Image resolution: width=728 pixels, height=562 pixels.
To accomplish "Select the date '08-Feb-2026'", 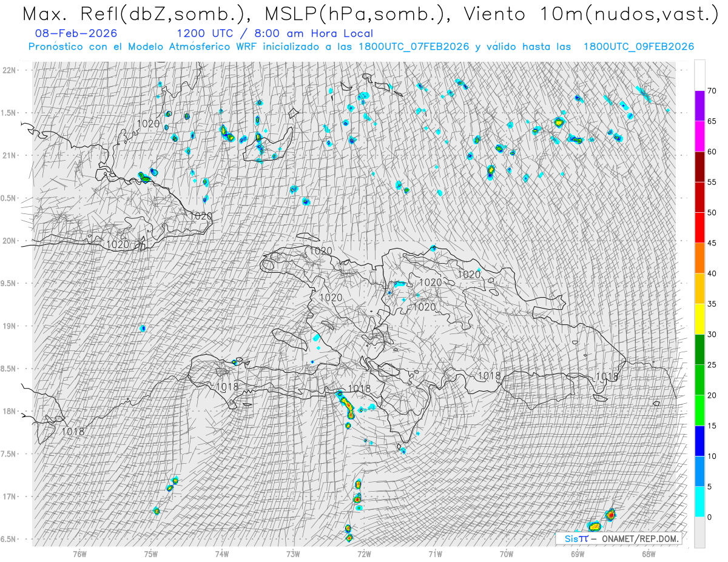I will click(x=77, y=33).
